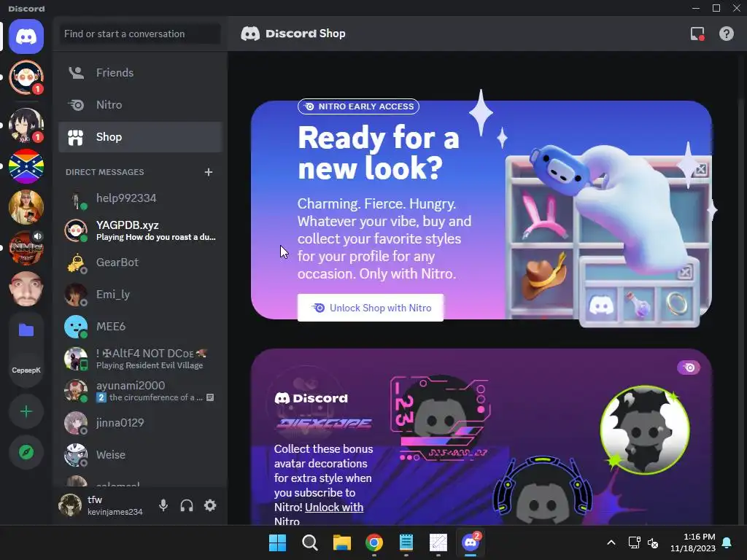Open the Friends tab

[140, 73]
